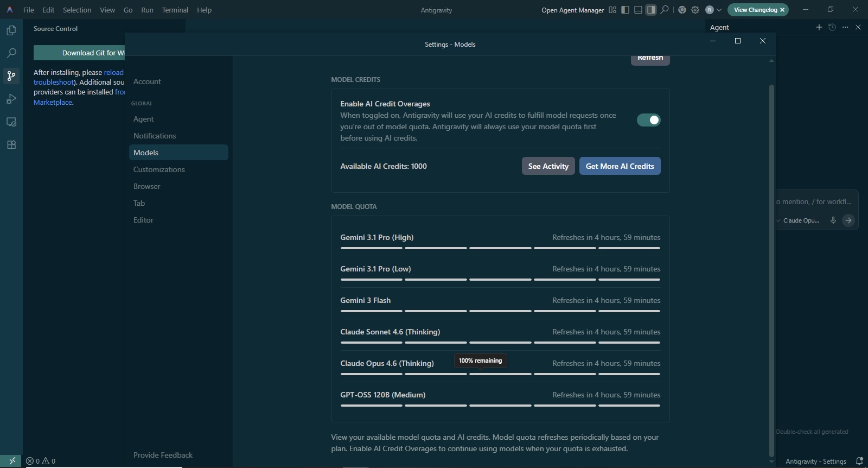
Task: Click the Chrome browser icon in title bar
Action: point(682,10)
